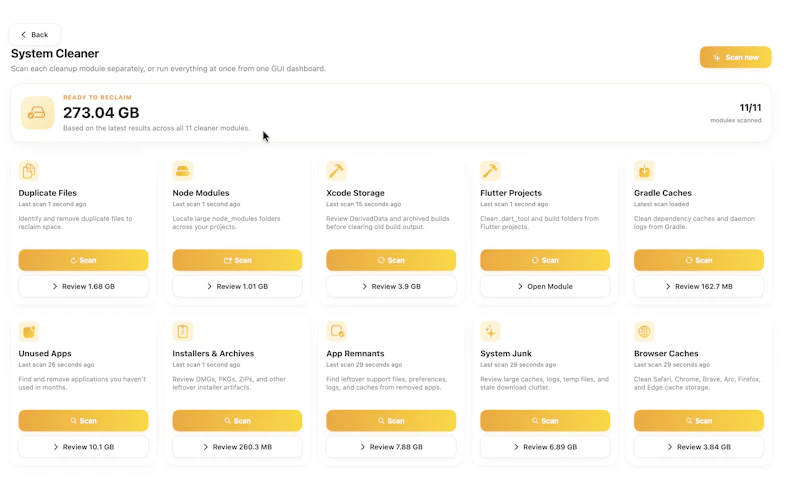Review 1.01 GB of node modules
The image size is (800, 502).
[x=237, y=287]
